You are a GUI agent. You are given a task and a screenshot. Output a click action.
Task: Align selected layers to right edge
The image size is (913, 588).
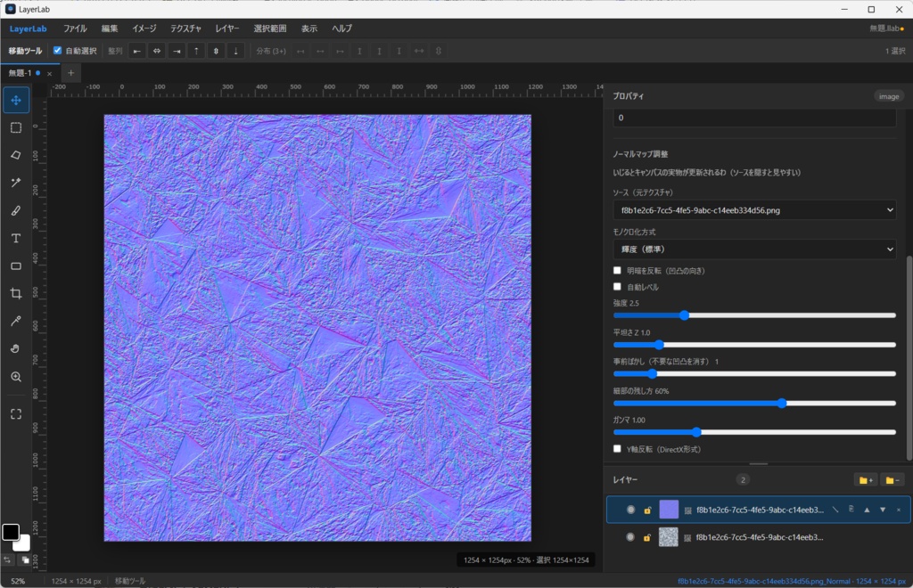coord(177,51)
